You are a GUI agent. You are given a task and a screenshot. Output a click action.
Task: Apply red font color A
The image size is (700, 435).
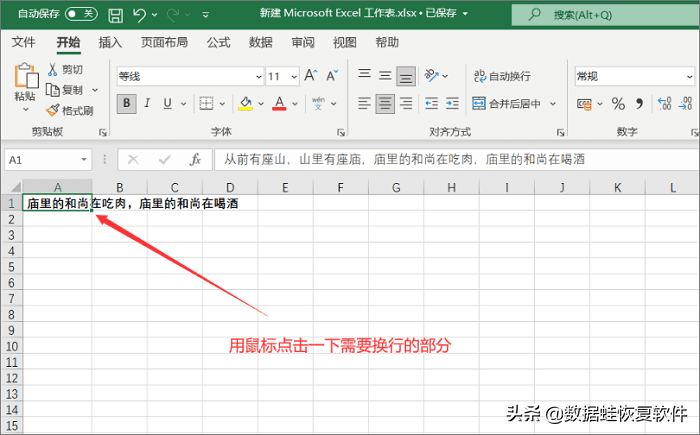(279, 104)
